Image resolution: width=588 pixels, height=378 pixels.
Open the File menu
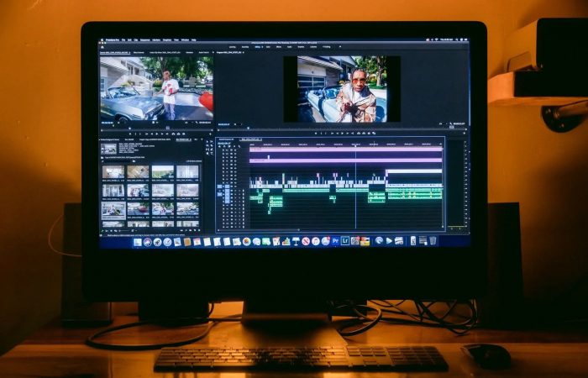coord(123,40)
